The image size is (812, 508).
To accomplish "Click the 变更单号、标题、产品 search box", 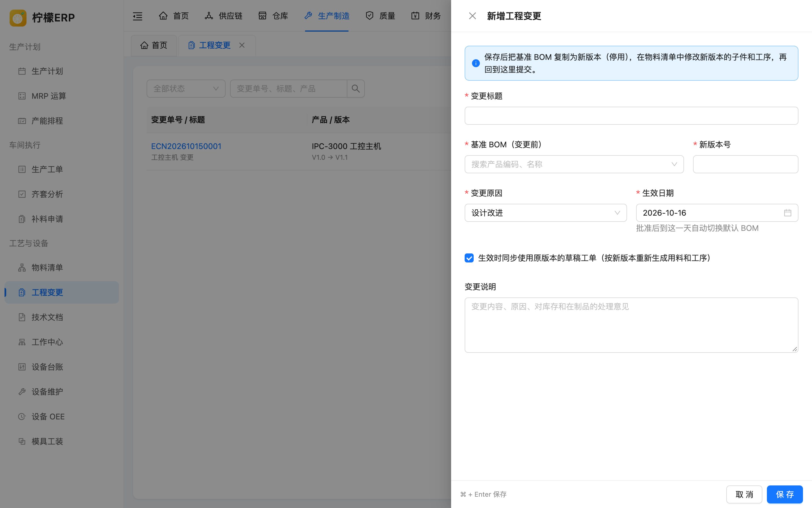I will 288,89.
